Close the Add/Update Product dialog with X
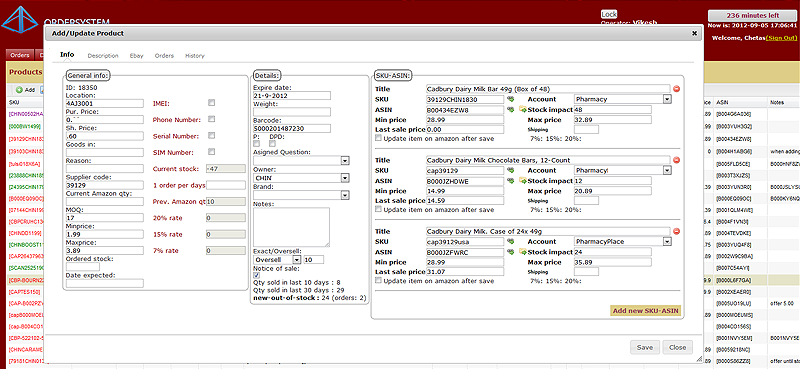Viewport: 800px width, 369px height. coord(694,33)
